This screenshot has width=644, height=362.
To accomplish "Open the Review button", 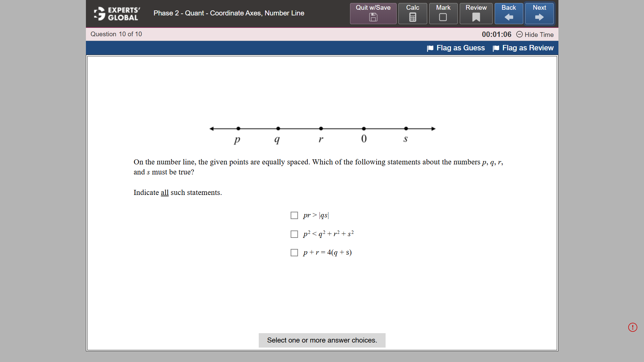I will coord(476,7).
